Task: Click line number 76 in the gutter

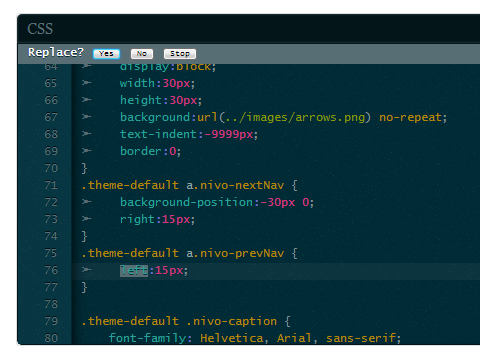Action: coord(51,270)
